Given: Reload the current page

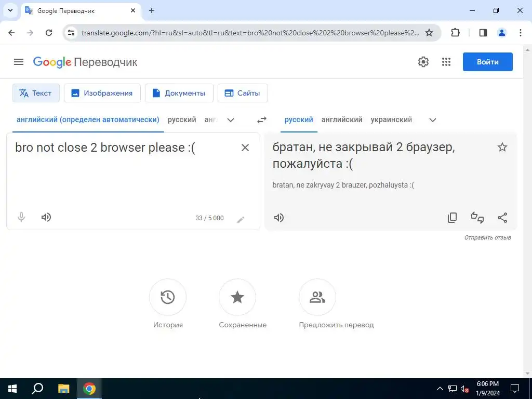Looking at the screenshot, I should (x=49, y=33).
